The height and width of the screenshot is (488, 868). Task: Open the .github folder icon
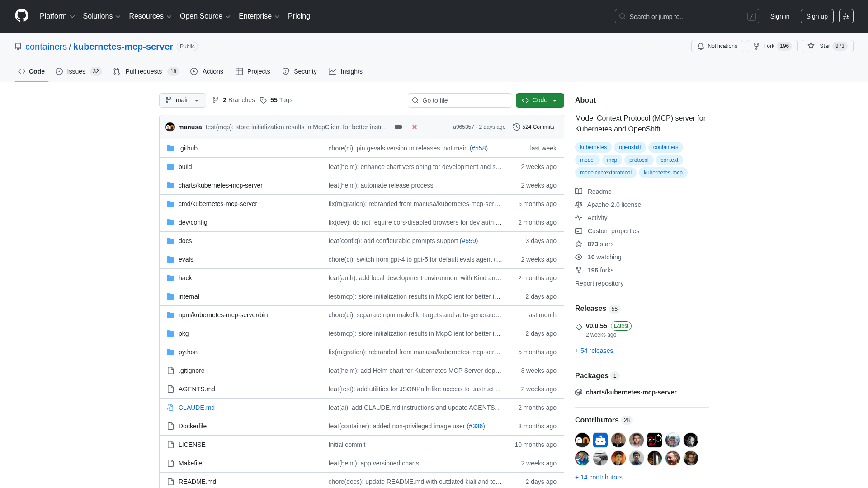pyautogui.click(x=170, y=148)
